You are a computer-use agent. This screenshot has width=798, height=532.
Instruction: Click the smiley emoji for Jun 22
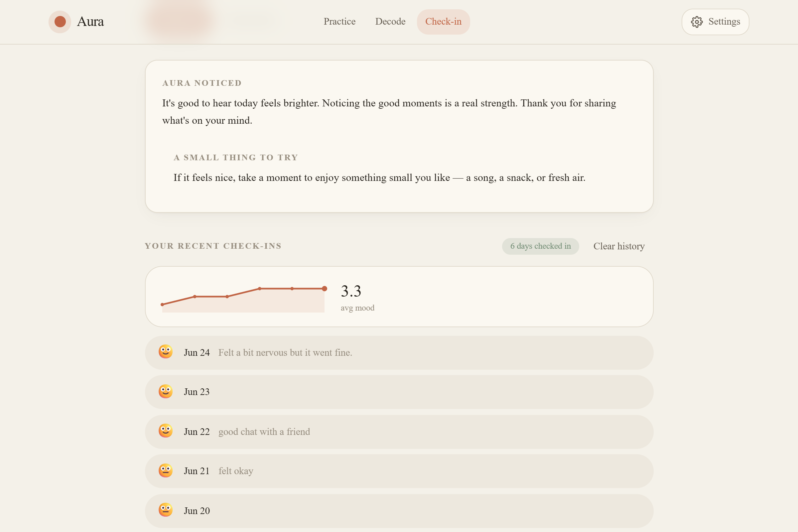[166, 431]
